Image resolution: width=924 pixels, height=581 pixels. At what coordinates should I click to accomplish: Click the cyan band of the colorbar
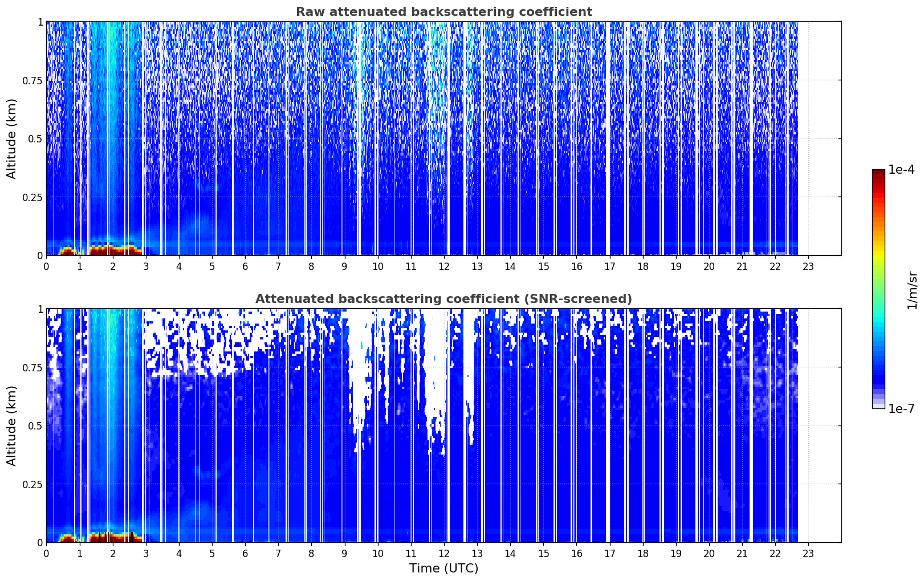[878, 324]
